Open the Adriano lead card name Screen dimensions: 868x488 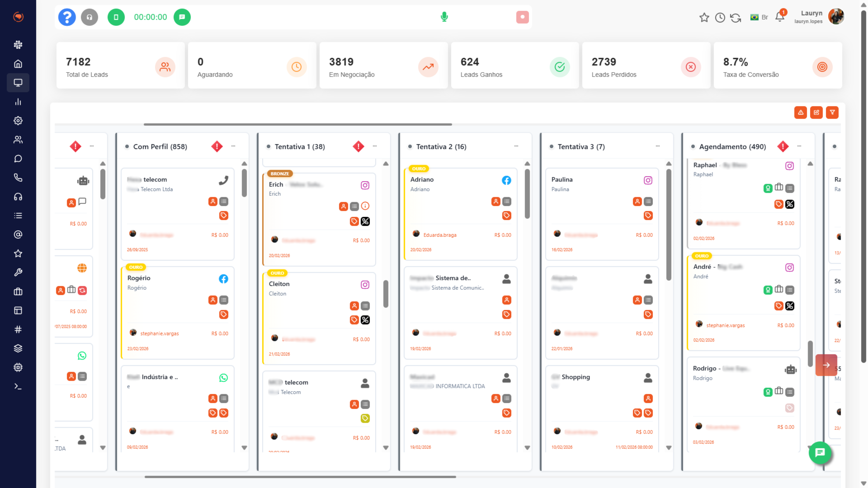coord(422,179)
